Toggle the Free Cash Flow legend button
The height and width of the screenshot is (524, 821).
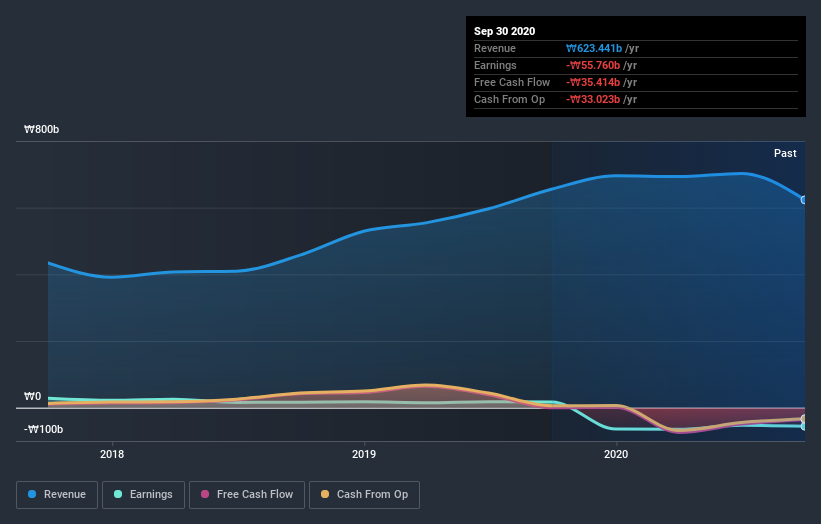coord(247,495)
